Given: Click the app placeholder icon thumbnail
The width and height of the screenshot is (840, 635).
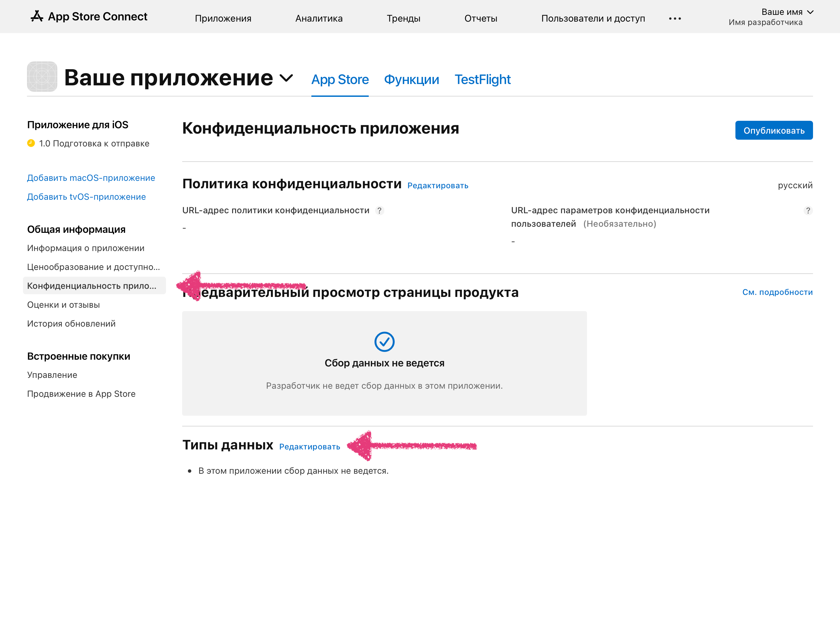Looking at the screenshot, I should 42,77.
